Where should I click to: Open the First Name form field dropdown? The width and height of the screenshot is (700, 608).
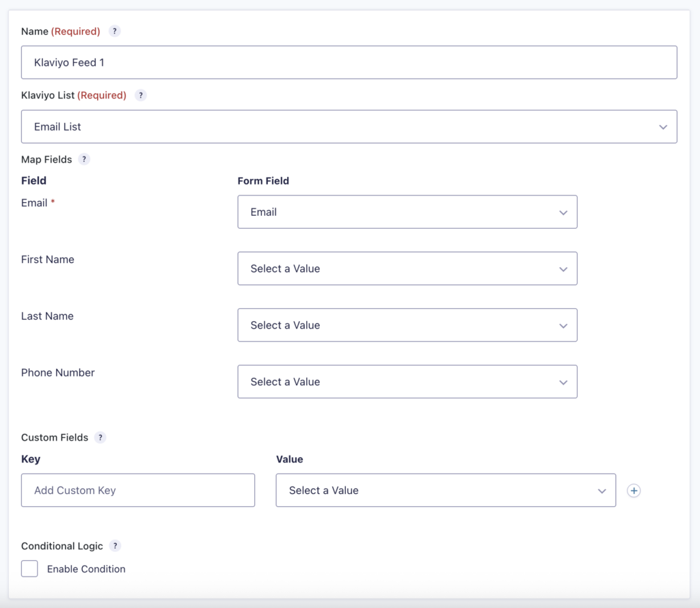pyautogui.click(x=407, y=268)
